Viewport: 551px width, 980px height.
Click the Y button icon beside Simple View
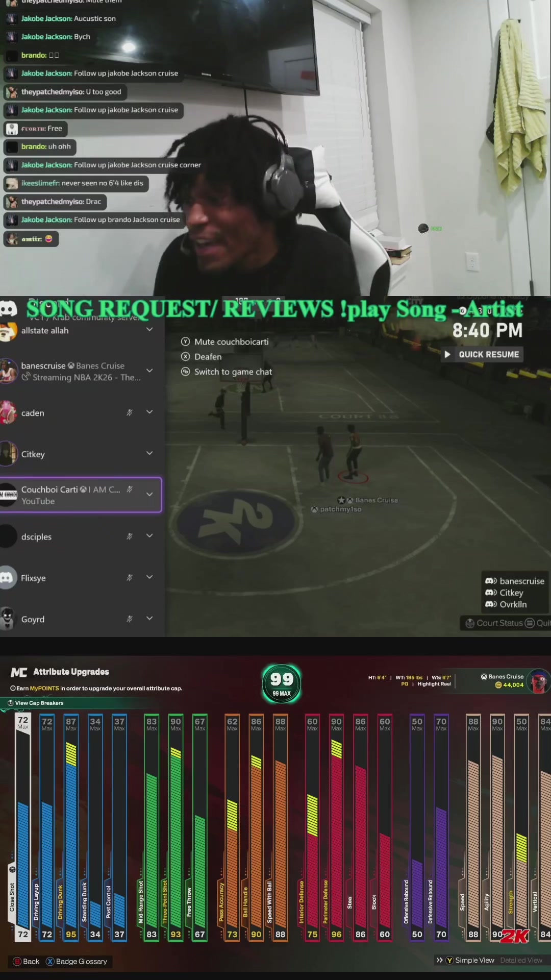449,960
